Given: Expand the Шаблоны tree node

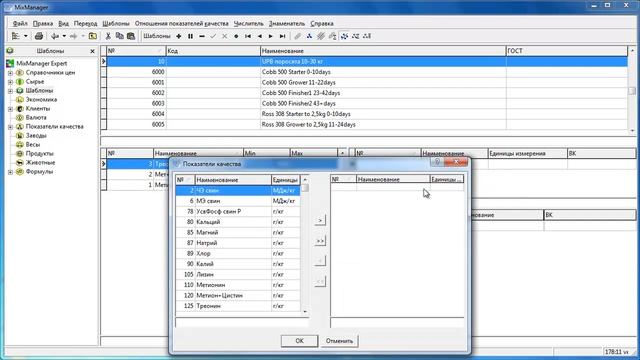Looking at the screenshot, I should pos(10,91).
